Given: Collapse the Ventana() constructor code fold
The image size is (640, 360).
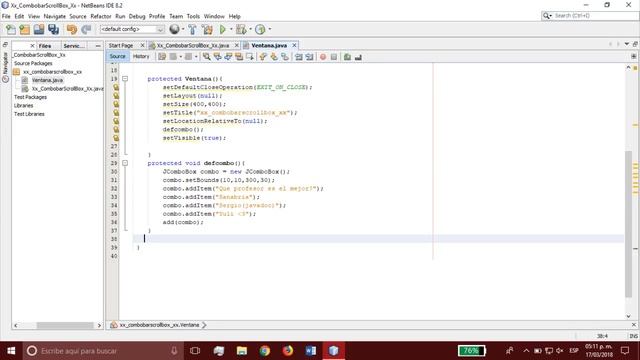Looking at the screenshot, I should coord(125,79).
